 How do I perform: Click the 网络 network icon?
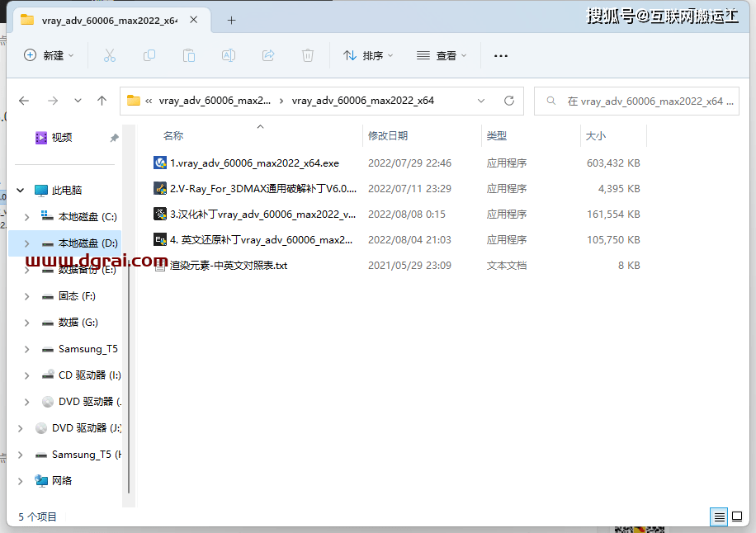pyautogui.click(x=41, y=480)
